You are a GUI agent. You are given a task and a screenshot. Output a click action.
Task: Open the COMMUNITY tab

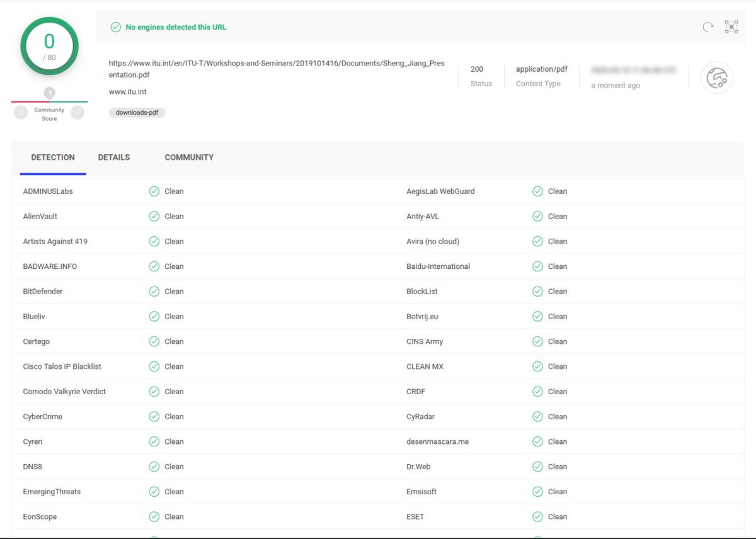(x=189, y=157)
